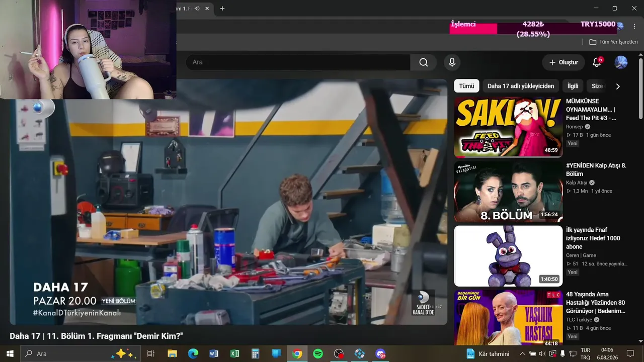Click the '1,3 Mn 1 yıl önce' view count
Viewport: 644px width, 362px height.
(589, 191)
